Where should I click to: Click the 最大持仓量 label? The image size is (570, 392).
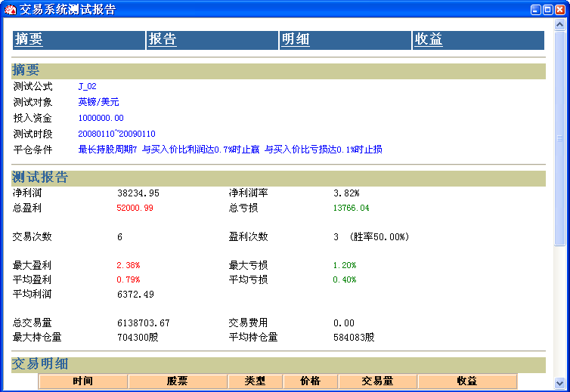37,338
